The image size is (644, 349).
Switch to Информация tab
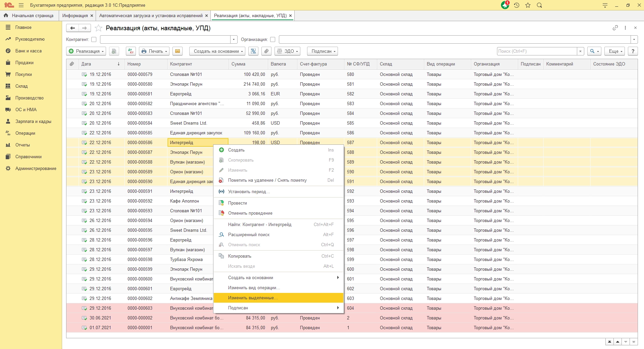75,16
